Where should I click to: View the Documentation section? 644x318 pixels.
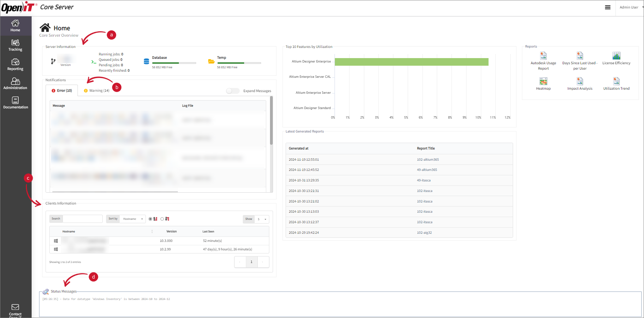[15, 103]
